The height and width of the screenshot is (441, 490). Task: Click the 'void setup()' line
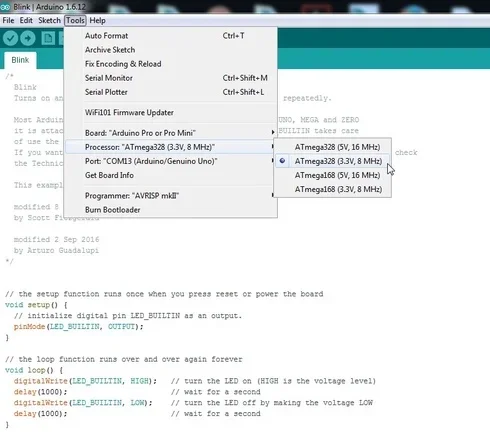click(x=36, y=305)
